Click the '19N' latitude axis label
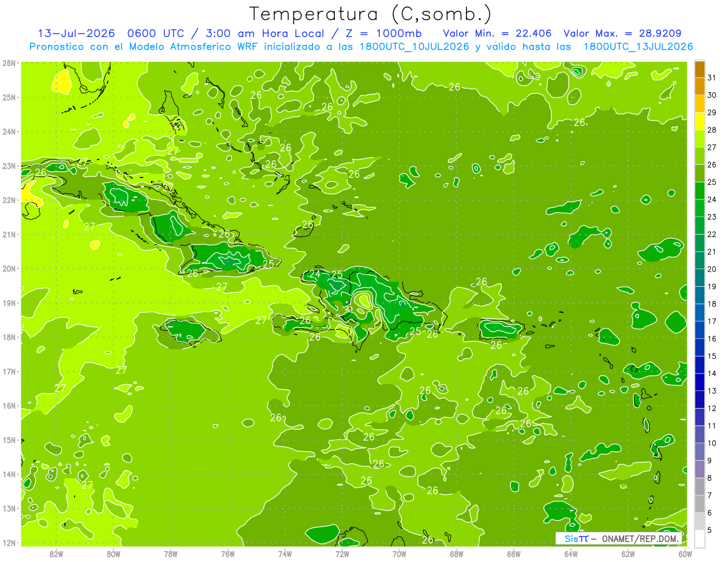 pos(9,303)
